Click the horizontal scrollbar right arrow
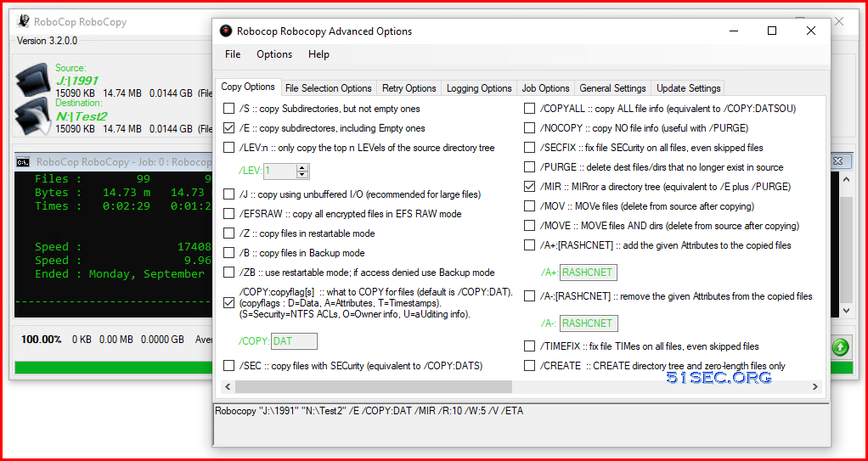This screenshot has height=461, width=868. 814,386
